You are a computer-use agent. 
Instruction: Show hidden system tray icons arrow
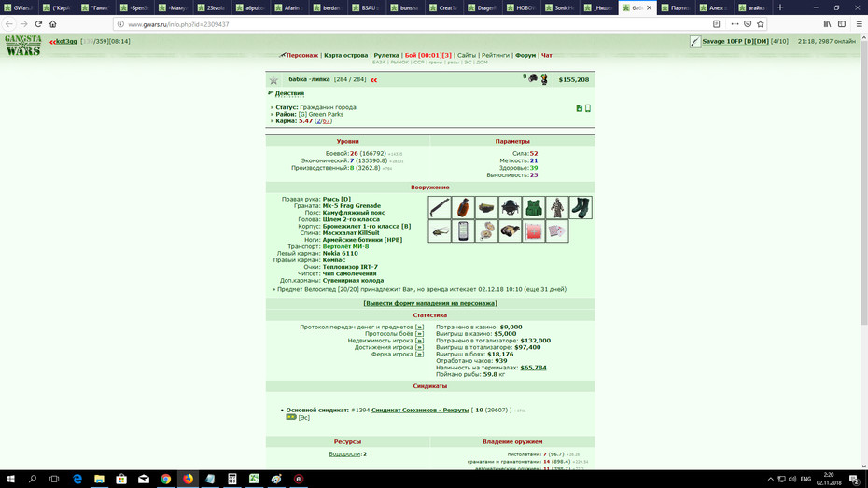[x=770, y=480]
